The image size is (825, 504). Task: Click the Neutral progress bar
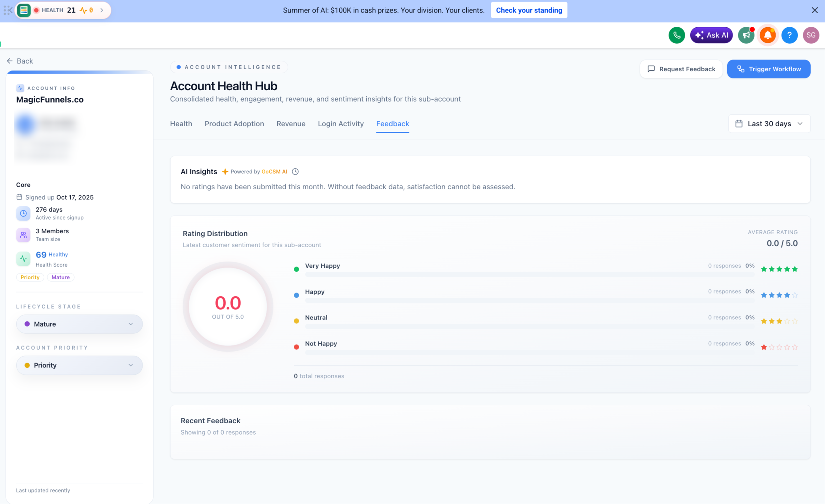[x=530, y=327]
